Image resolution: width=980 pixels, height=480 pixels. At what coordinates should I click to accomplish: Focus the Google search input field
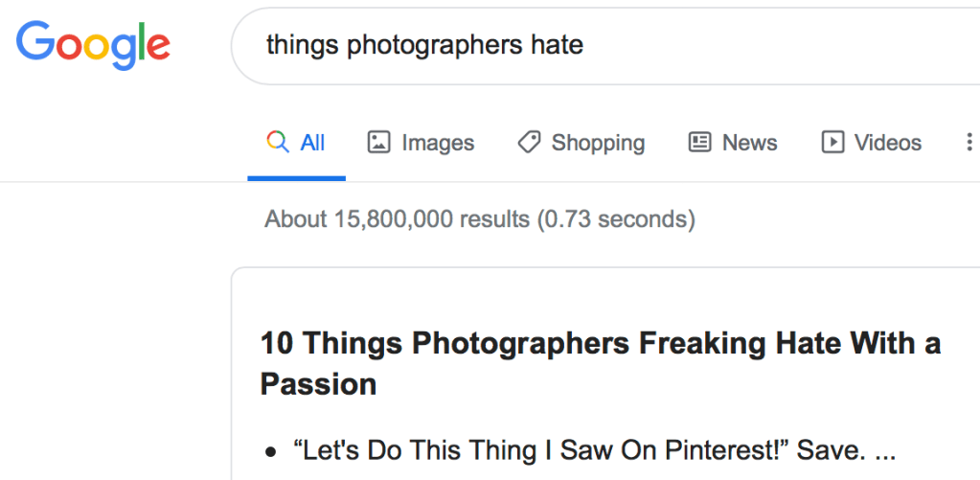click(671, 44)
